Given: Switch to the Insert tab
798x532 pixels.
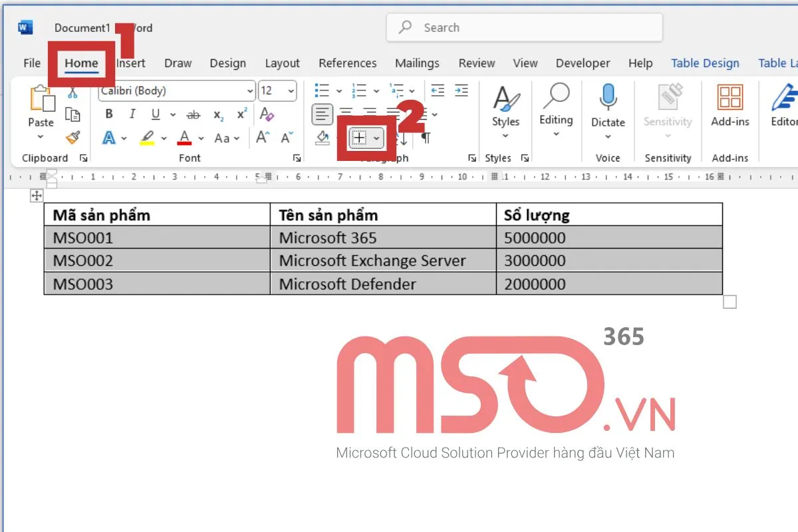Looking at the screenshot, I should [x=131, y=63].
